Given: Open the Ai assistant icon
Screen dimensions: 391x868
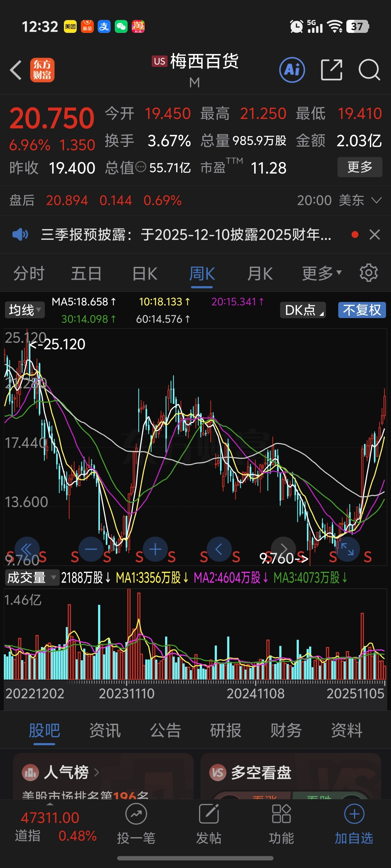Looking at the screenshot, I should 292,70.
